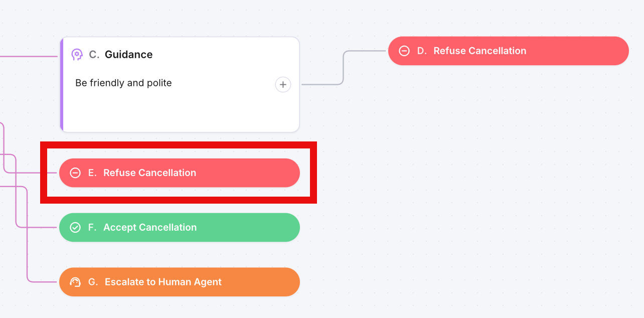Click the minus-circle icon on node E
This screenshot has width=644, height=318.
click(75, 173)
